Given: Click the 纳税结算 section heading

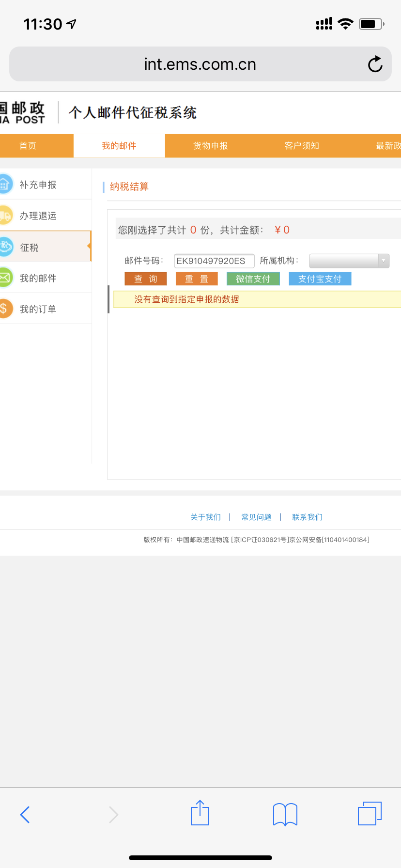Looking at the screenshot, I should pos(129,186).
